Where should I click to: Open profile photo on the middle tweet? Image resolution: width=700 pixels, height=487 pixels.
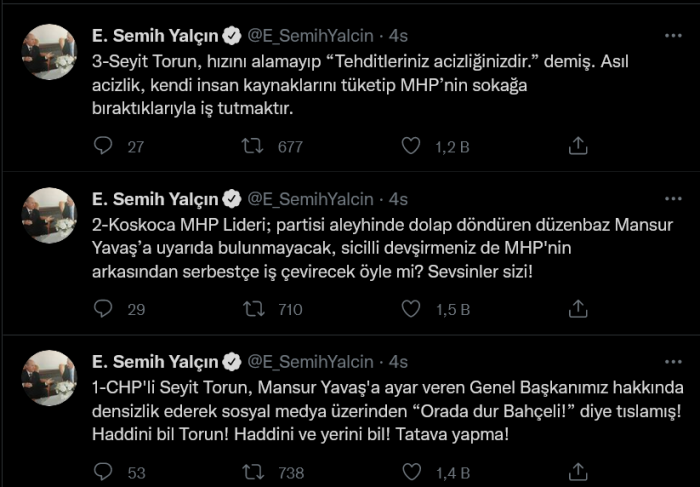click(49, 215)
